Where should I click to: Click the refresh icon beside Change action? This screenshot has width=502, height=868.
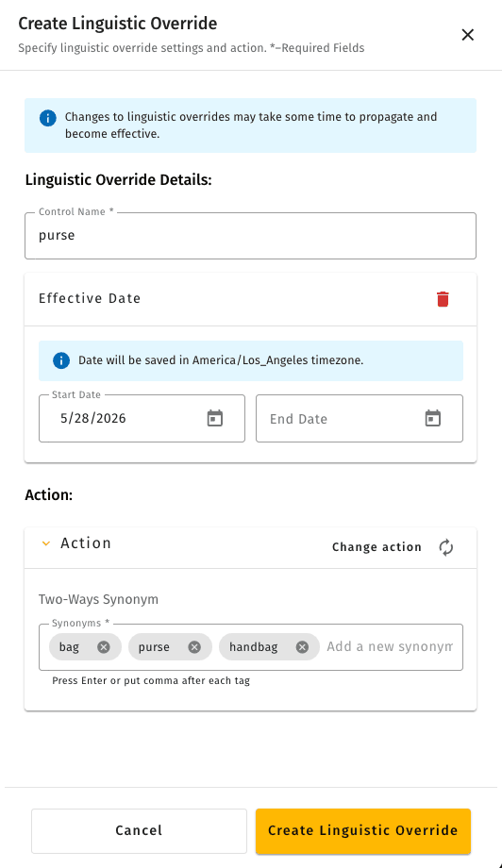tap(446, 547)
